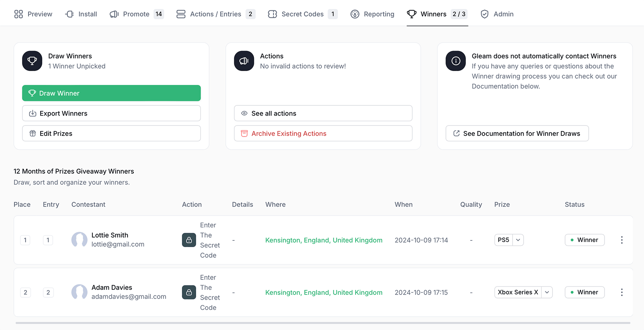Image resolution: width=644 pixels, height=330 pixels.
Task: Click lock action icon in Lottie Smith's row
Action: [189, 240]
